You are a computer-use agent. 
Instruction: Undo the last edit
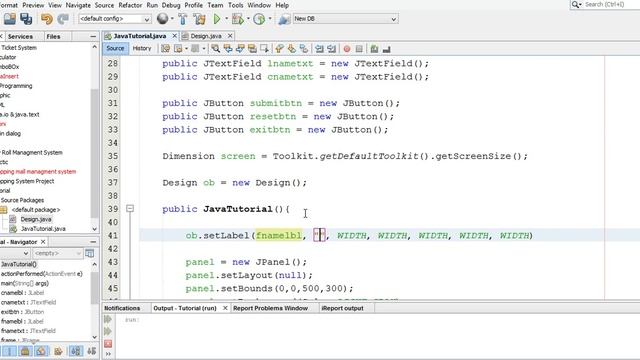coord(47,19)
